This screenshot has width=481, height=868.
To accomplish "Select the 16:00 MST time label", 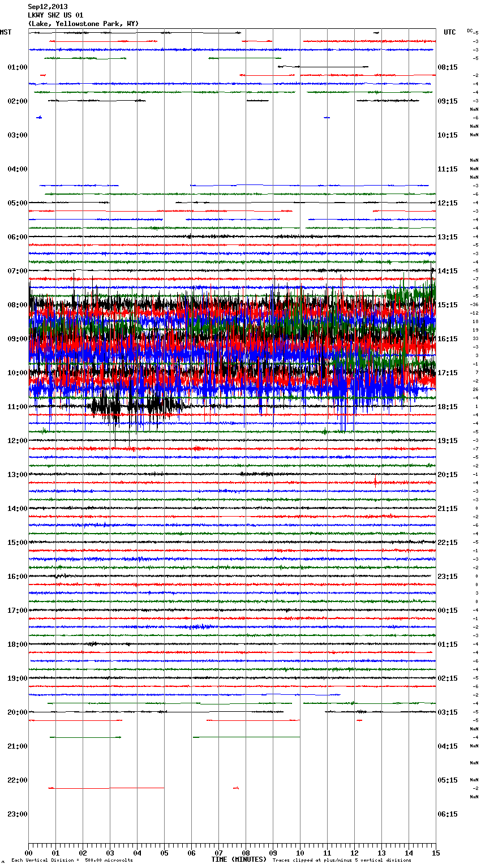I will point(18,577).
